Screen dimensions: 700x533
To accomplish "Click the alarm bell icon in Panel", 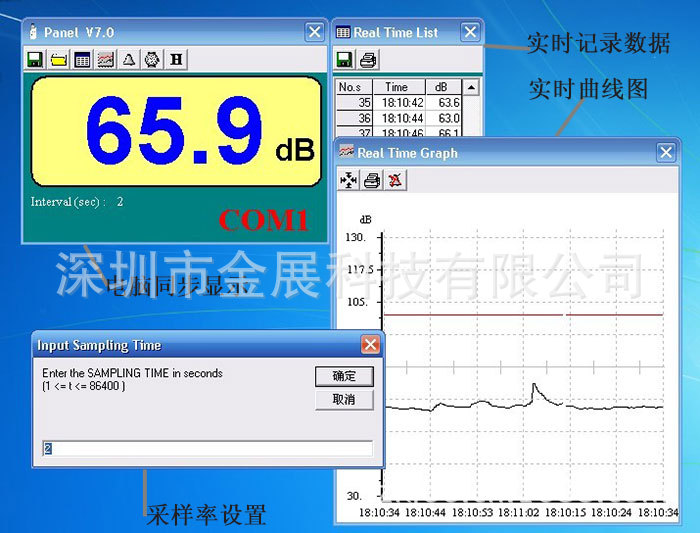I will click(x=129, y=59).
